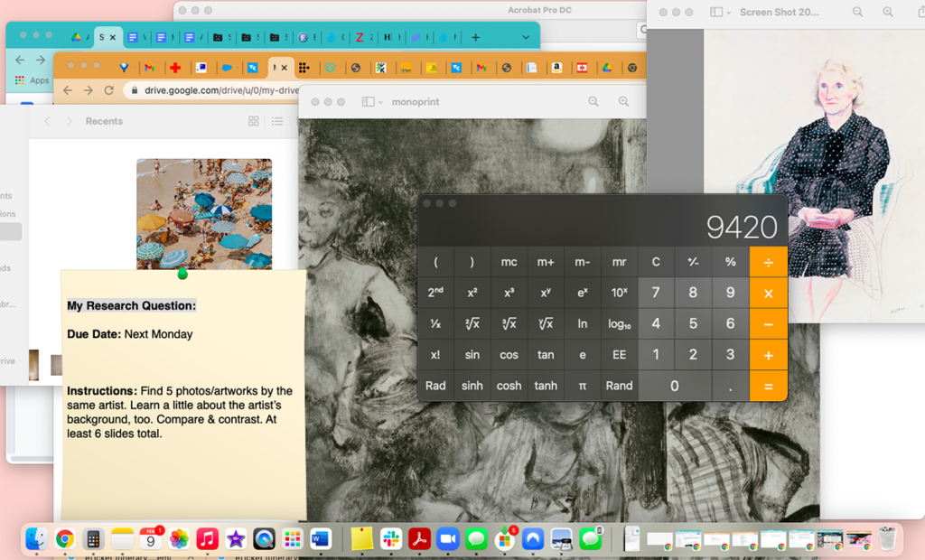This screenshot has height=560, width=925.
Task: Launch the Music app from the Dock
Action: pyautogui.click(x=207, y=538)
